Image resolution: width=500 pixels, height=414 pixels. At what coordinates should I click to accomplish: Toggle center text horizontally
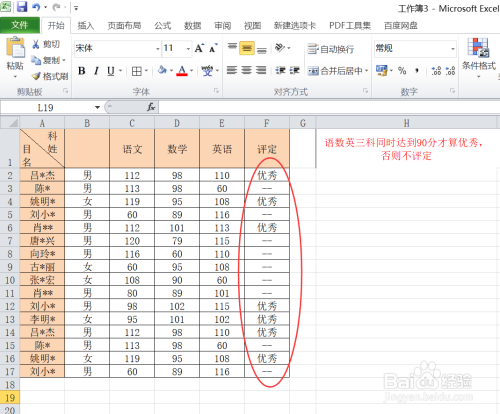click(247, 70)
